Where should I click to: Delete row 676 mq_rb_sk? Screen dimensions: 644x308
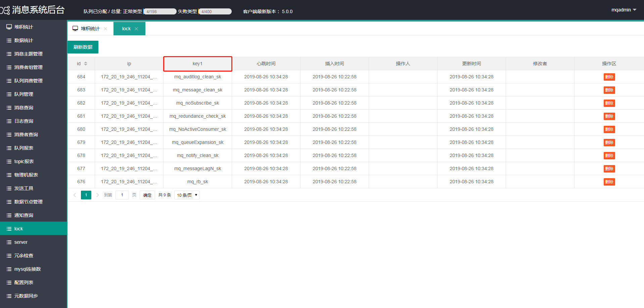click(609, 182)
